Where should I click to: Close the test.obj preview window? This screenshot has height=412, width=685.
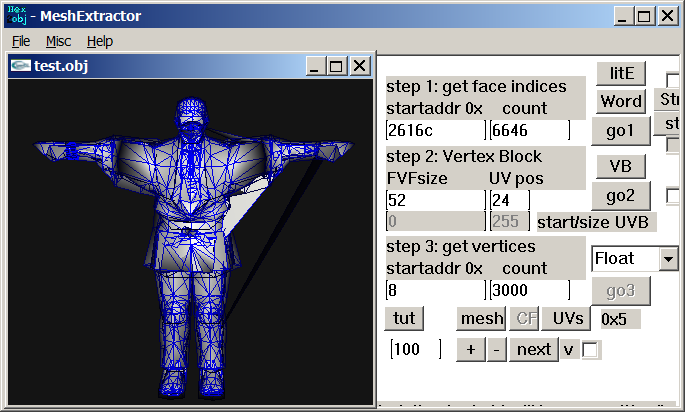pos(360,66)
